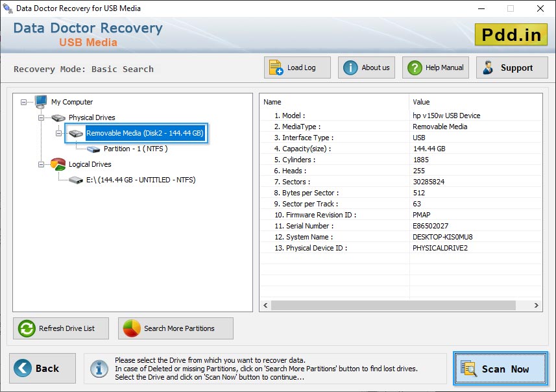Click the horizontal scrollbar right arrow
The image size is (556, 392).
tap(536, 305)
